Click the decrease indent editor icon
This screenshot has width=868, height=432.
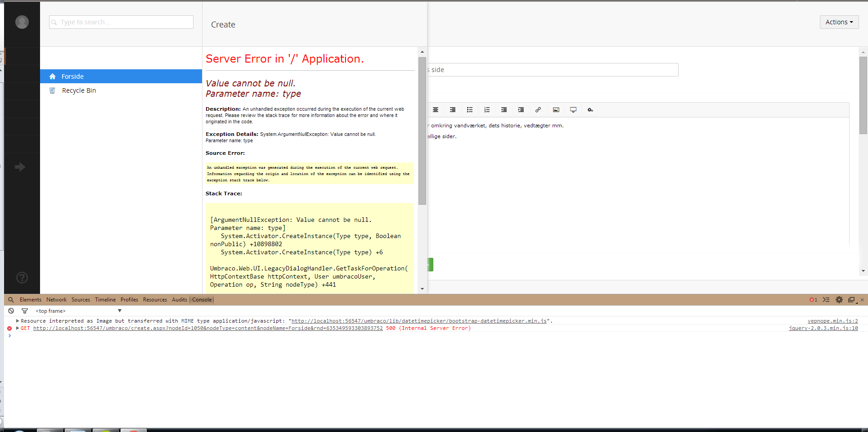pyautogui.click(x=504, y=110)
